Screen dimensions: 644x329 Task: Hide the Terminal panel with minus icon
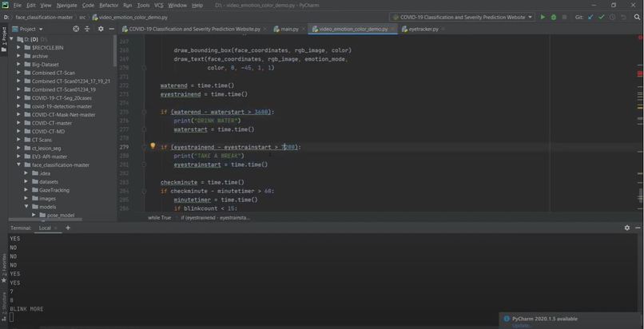tap(638, 228)
